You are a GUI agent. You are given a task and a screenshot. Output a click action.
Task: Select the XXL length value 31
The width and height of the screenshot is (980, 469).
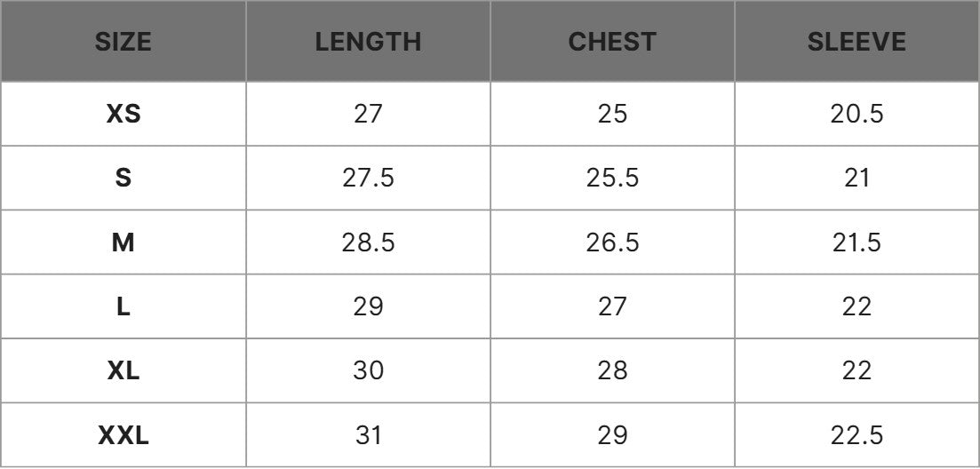pos(368,435)
